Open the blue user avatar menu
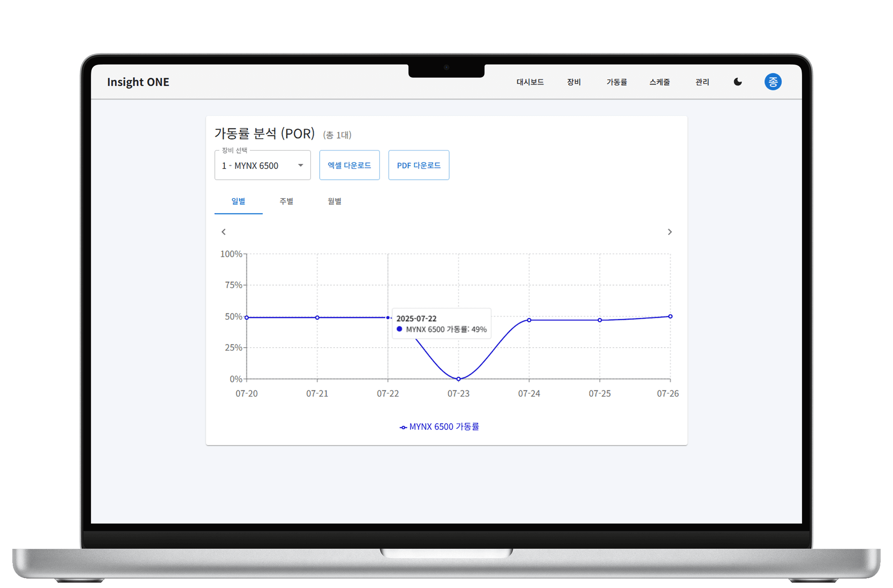This screenshot has width=893, height=588. (x=772, y=82)
